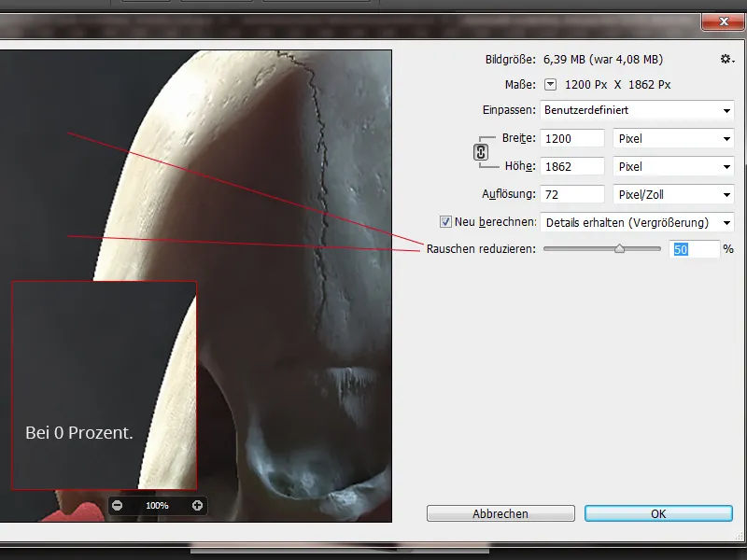Zoom out the preview with minus icon

pos(118,505)
